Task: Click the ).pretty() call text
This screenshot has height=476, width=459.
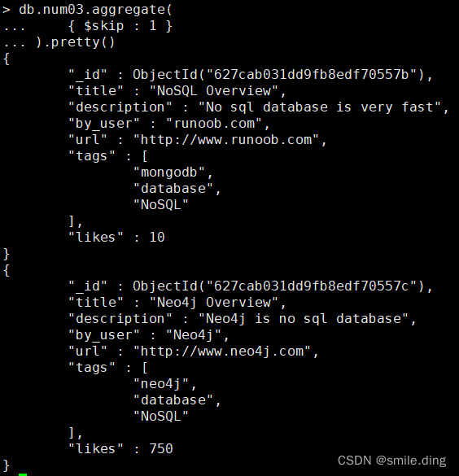Action: point(76,42)
